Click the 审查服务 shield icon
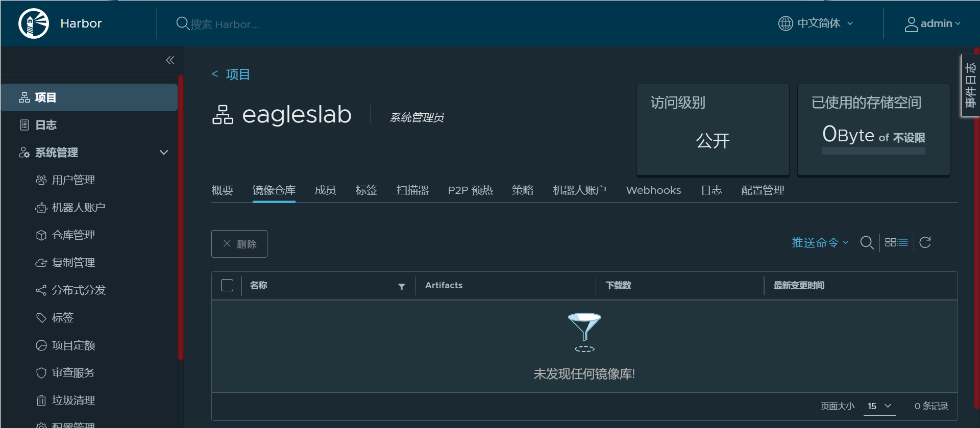980x428 pixels. pos(41,373)
